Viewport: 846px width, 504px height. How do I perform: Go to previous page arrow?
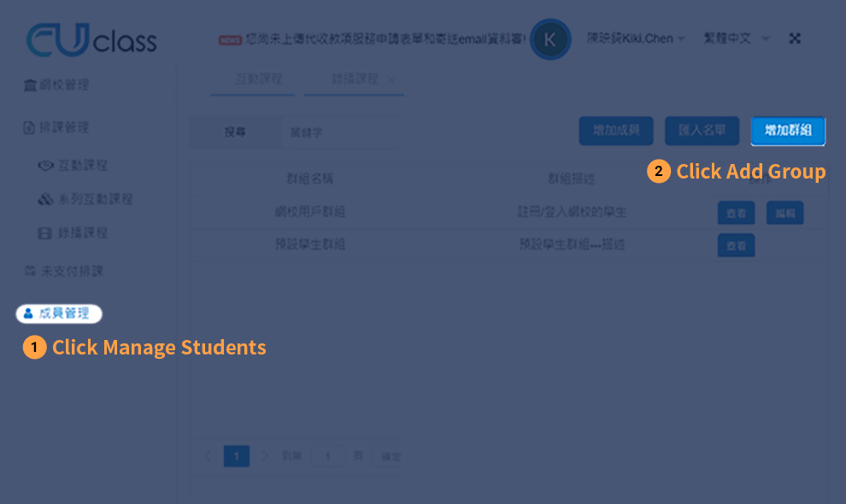[208, 456]
